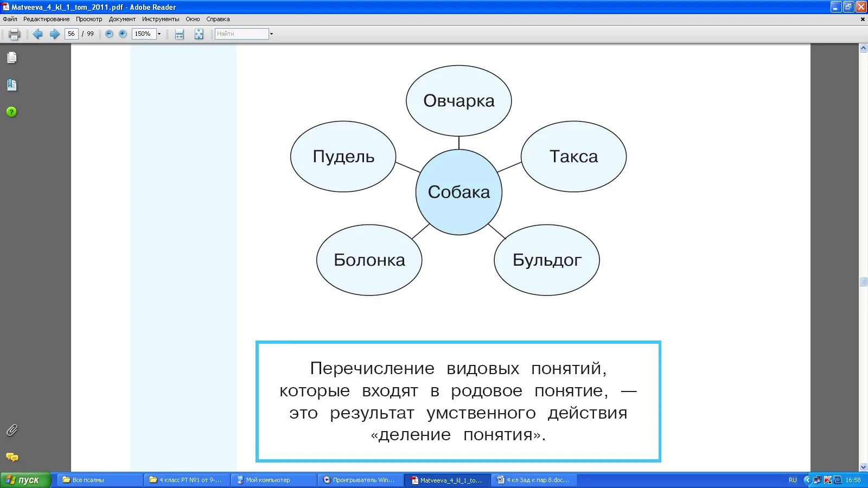The width and height of the screenshot is (868, 488).
Task: Click the network connection tray icon
Action: point(817,480)
